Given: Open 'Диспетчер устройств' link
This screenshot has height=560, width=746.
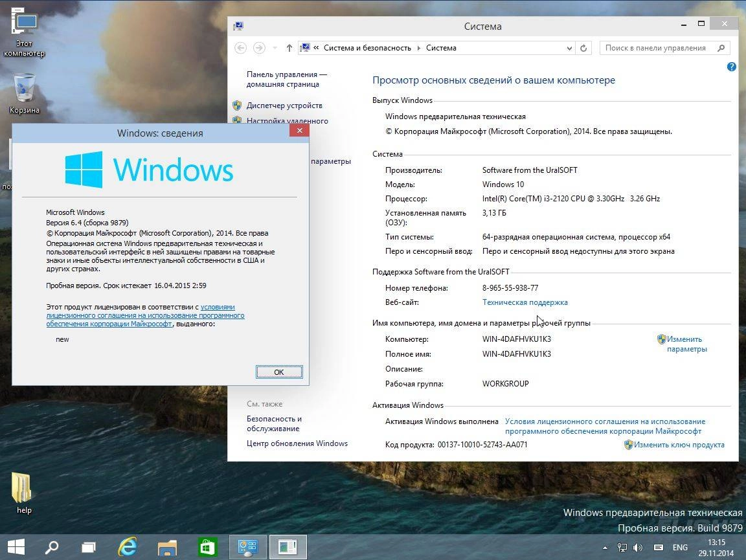Looking at the screenshot, I should pyautogui.click(x=284, y=106).
